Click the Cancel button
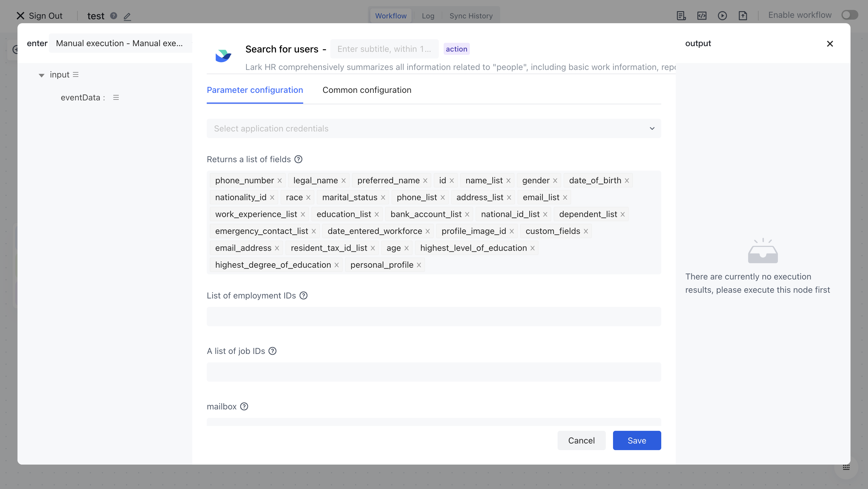868x489 pixels. click(581, 440)
